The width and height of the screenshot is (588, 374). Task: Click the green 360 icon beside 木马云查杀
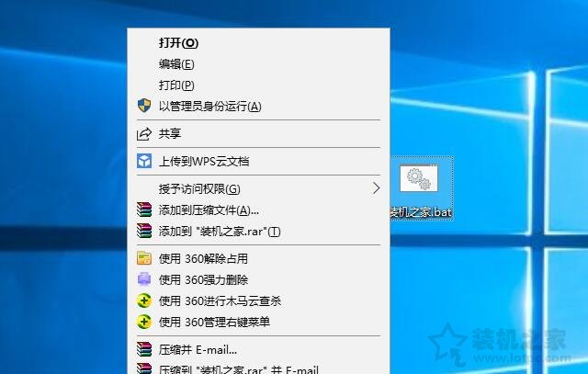click(x=144, y=300)
